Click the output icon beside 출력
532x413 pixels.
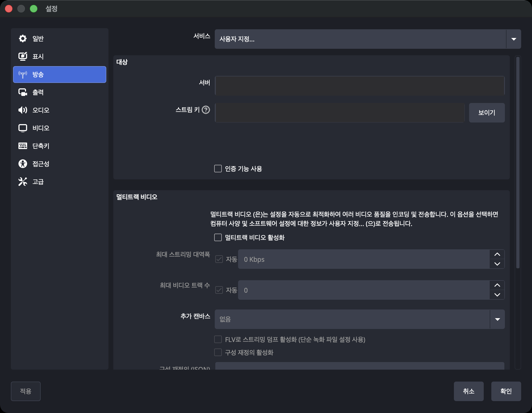[23, 92]
